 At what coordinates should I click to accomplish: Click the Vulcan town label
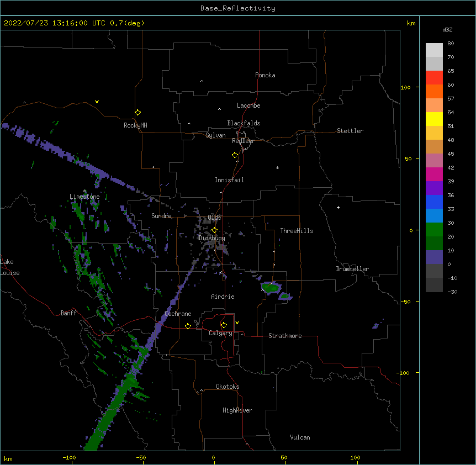click(300, 437)
